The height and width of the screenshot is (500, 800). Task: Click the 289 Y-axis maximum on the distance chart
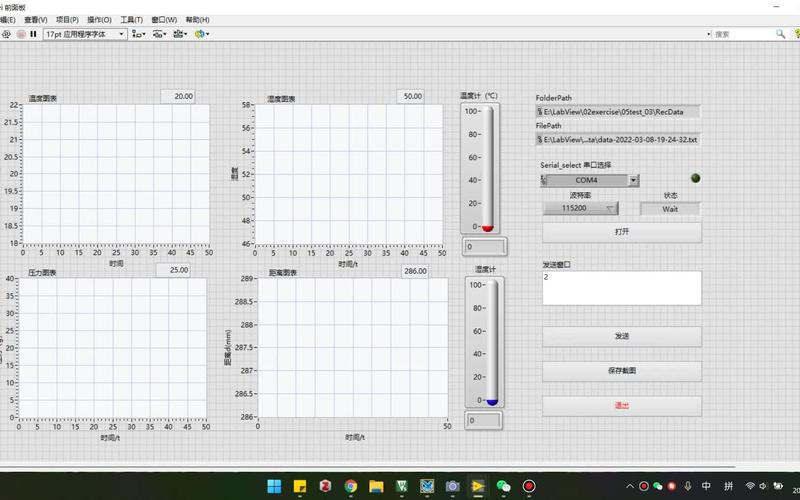[x=247, y=279]
